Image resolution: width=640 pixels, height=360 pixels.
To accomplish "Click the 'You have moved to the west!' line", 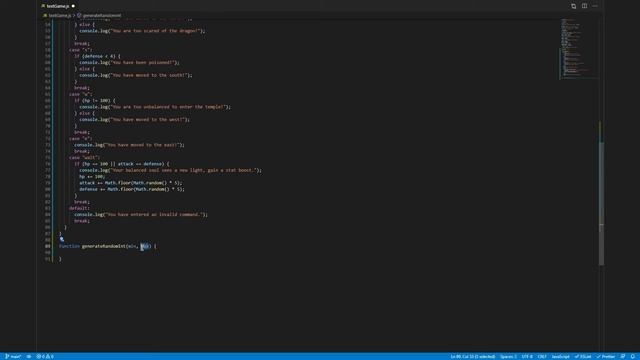I will (x=134, y=120).
